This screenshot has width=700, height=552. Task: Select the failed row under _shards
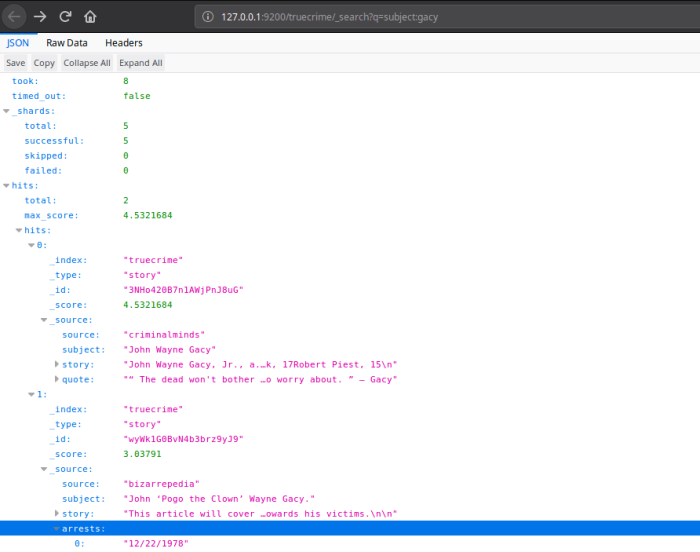[x=350, y=171]
